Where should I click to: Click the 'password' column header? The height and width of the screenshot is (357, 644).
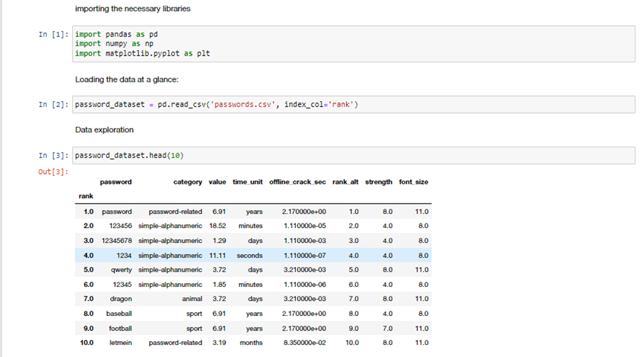(x=116, y=182)
